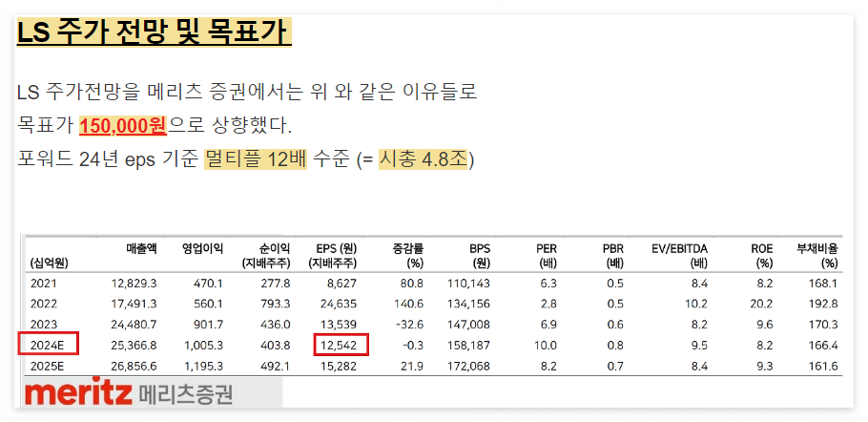Click the 2021 net income 277.8
868x422 pixels.
(x=277, y=285)
